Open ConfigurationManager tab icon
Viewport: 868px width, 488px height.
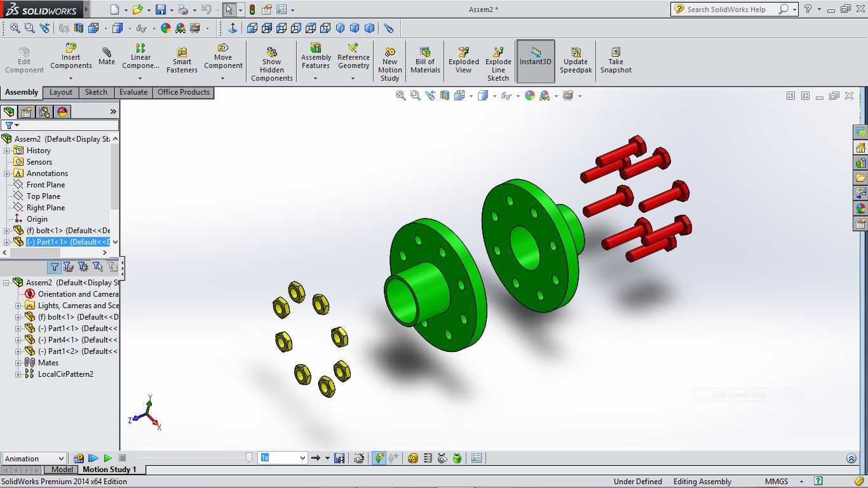click(44, 112)
